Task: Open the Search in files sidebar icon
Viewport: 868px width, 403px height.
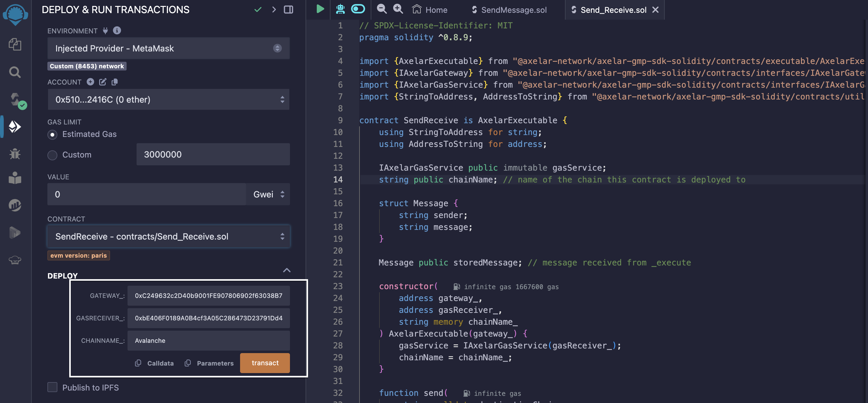Action: coord(15,72)
